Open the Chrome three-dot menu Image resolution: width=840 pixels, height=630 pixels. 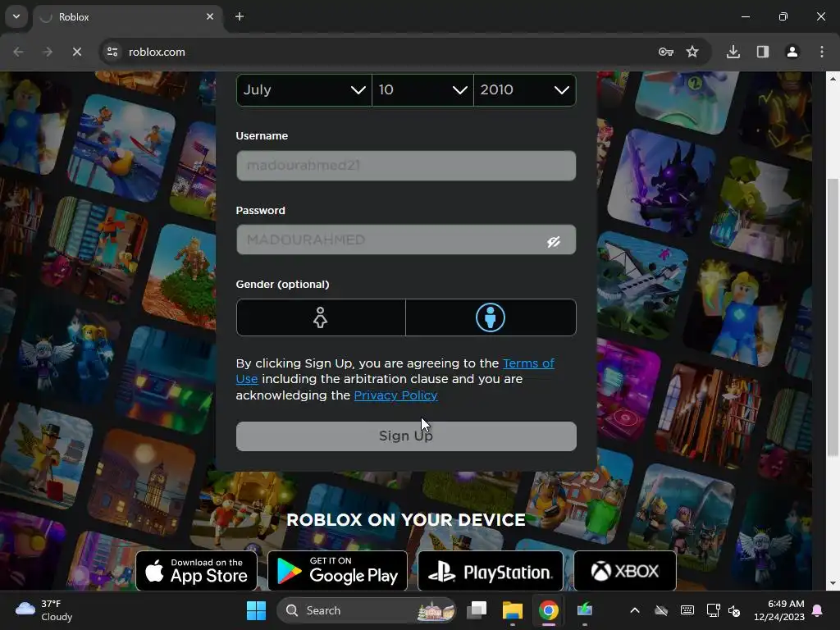tap(822, 52)
